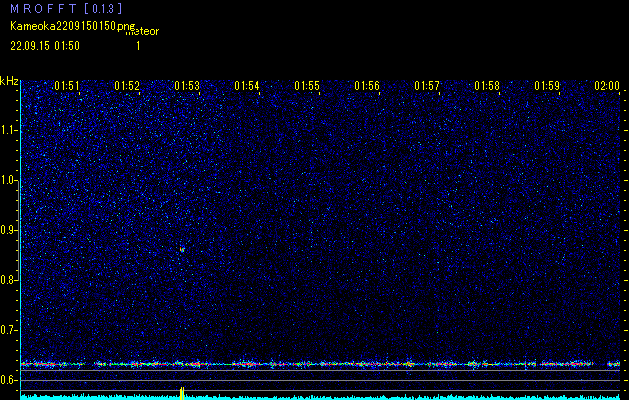629x400 pixels.
Task: Click the kHz axis unit label
Action: tap(9, 81)
